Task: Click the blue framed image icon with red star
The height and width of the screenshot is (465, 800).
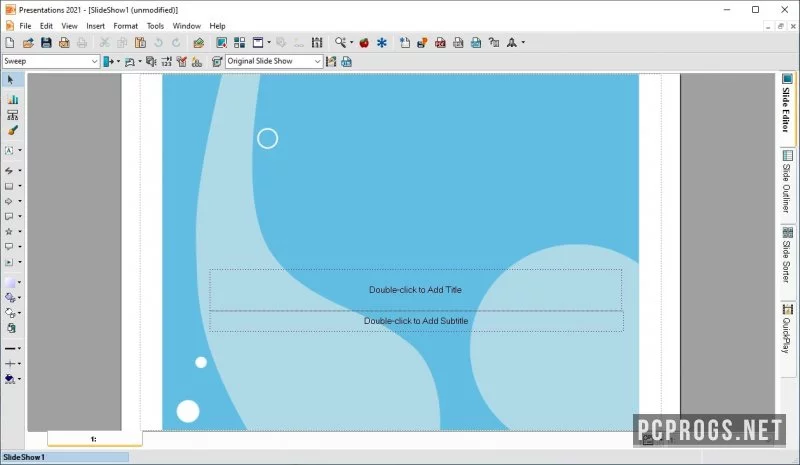Action: (221, 43)
